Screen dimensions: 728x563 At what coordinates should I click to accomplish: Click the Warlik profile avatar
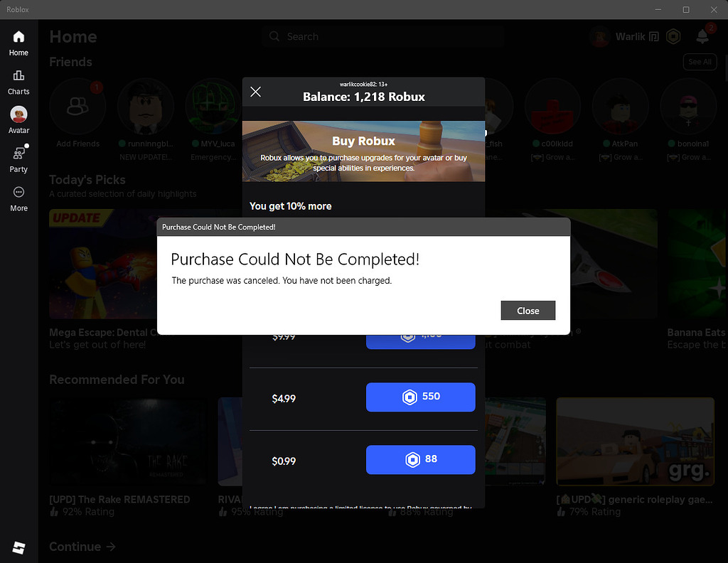tap(599, 37)
